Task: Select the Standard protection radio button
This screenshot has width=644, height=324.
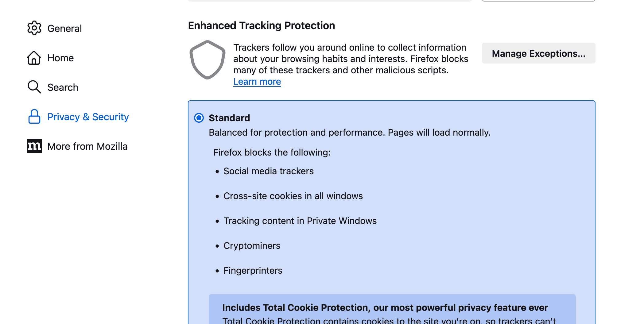Action: point(199,118)
